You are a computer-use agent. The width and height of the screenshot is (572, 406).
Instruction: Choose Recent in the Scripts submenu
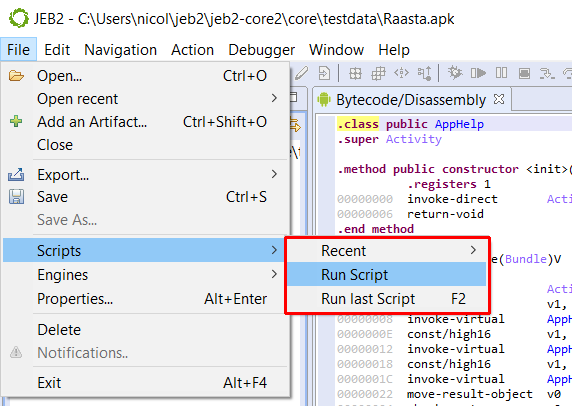pyautogui.click(x=387, y=250)
